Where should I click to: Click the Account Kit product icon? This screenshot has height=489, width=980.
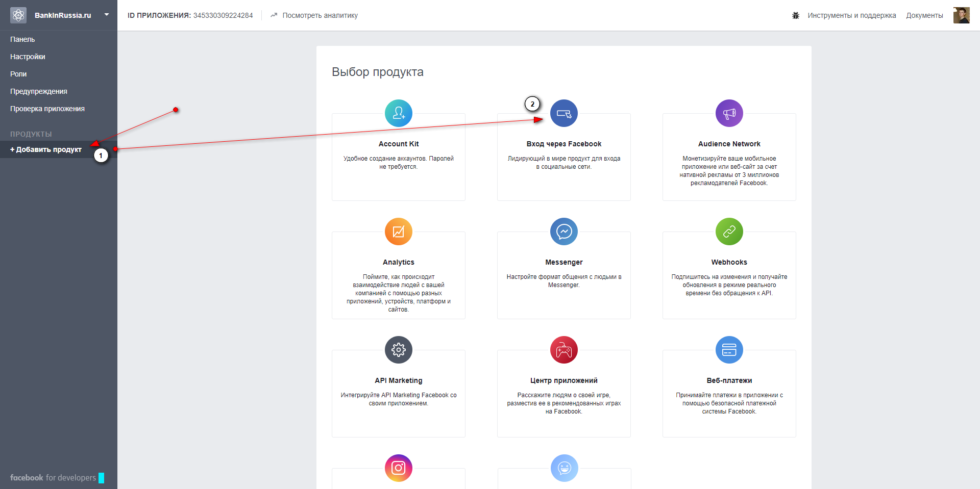(x=399, y=113)
